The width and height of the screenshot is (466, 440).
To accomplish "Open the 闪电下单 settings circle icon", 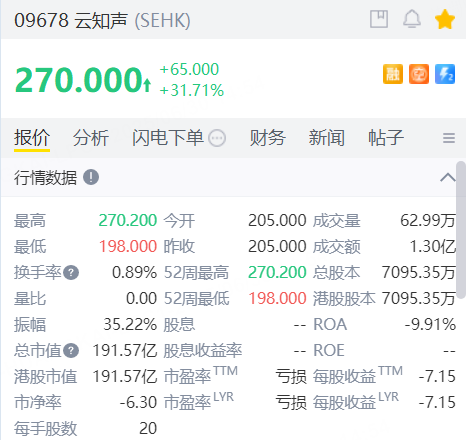I will (217, 138).
